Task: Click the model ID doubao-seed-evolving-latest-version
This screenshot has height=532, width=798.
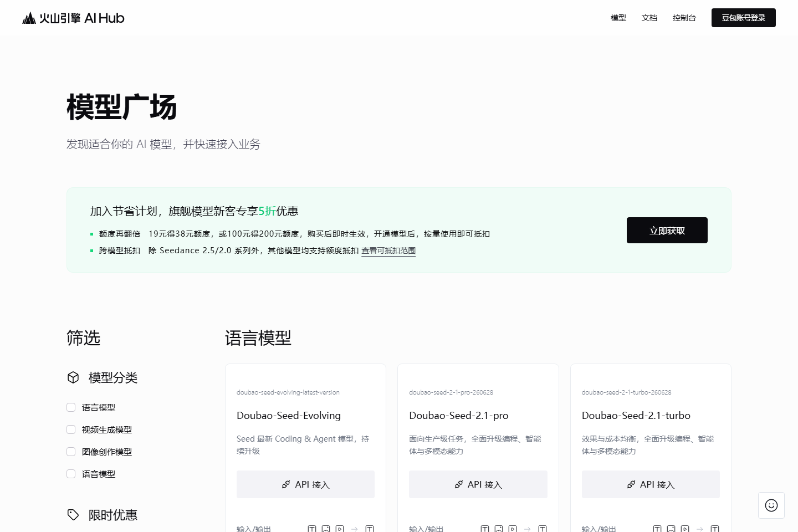Action: (288, 392)
